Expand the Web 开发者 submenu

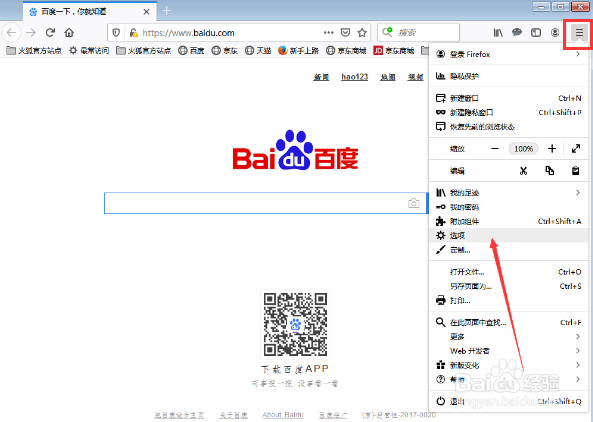point(508,351)
